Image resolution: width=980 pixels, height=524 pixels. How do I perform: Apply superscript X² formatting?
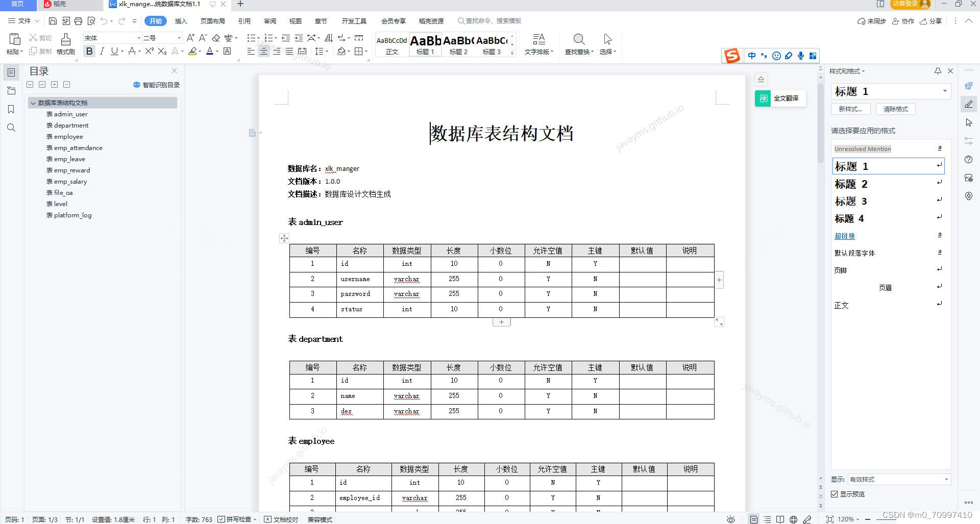pyautogui.click(x=149, y=51)
